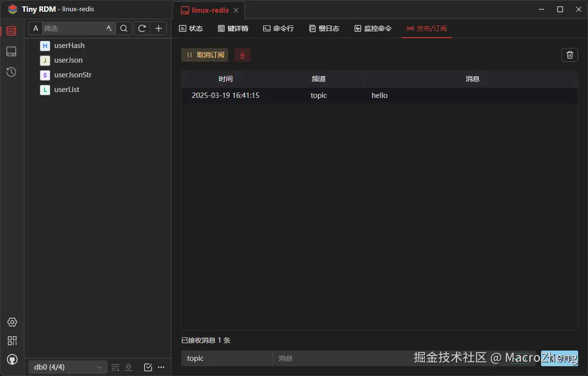The width and height of the screenshot is (588, 376).
Task: Click the 'hello' message cell
Action: coord(379,95)
